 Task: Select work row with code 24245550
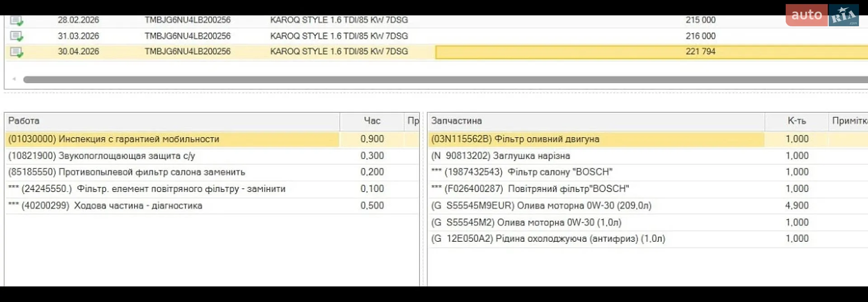[x=212, y=189]
